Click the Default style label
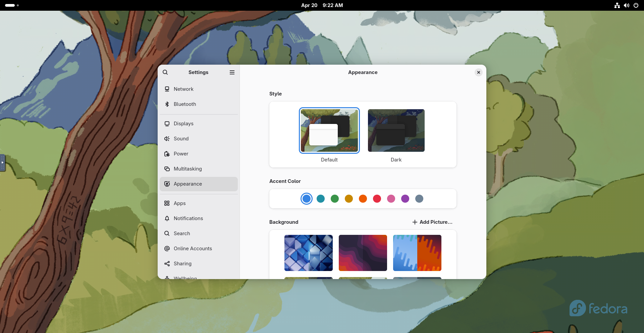Image resolution: width=644 pixels, height=333 pixels. tap(329, 160)
